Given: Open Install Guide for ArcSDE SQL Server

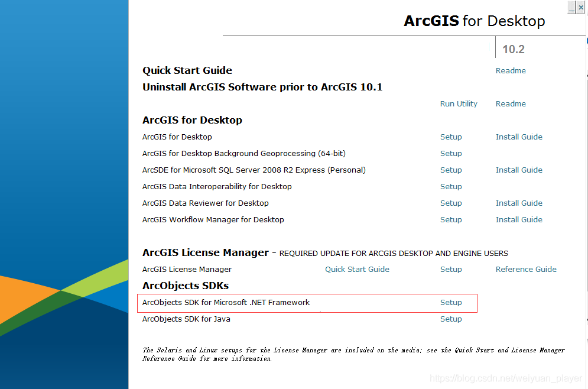Looking at the screenshot, I should (519, 170).
